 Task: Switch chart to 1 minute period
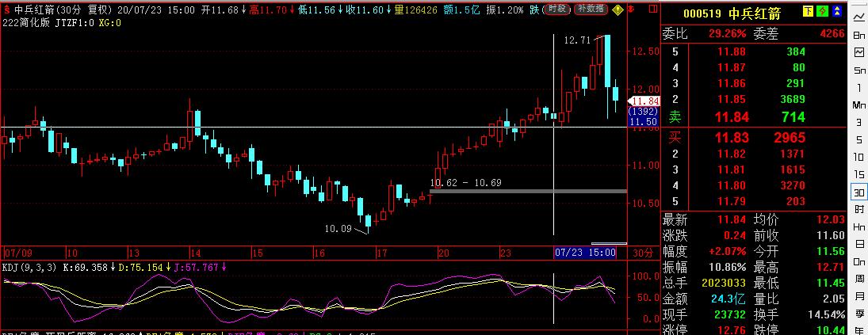[859, 87]
